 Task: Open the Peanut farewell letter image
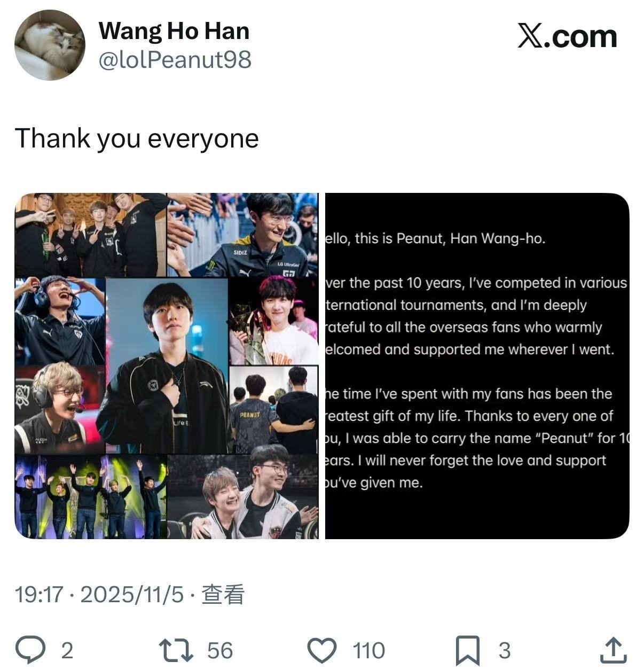(x=477, y=366)
